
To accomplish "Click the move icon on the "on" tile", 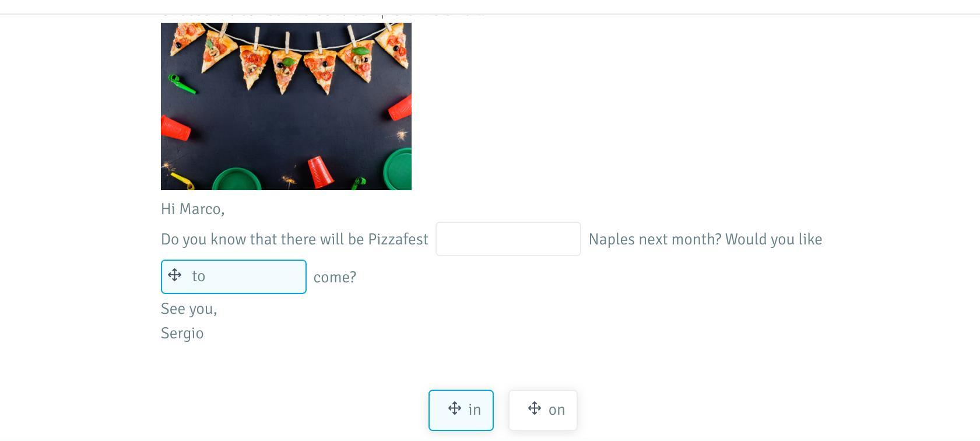I will click(535, 408).
